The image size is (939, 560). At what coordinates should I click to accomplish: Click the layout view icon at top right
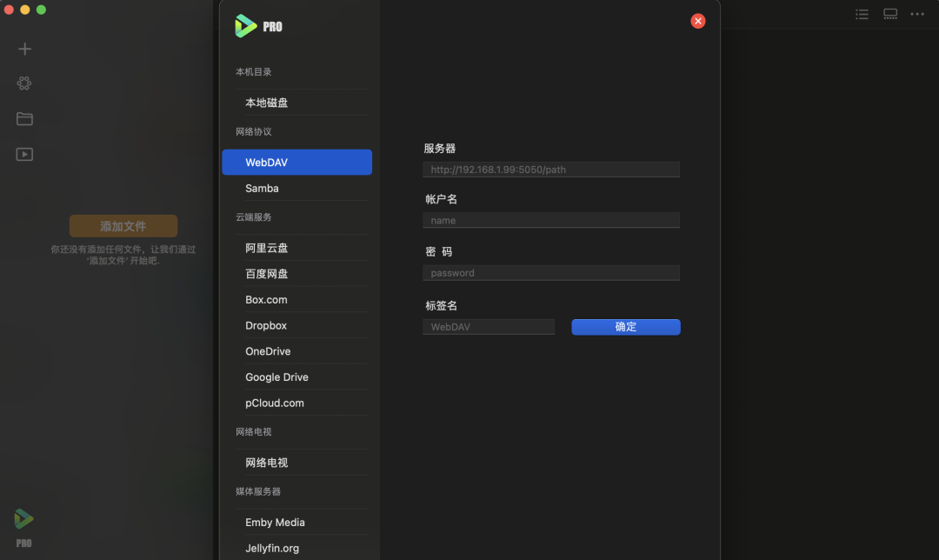click(890, 14)
